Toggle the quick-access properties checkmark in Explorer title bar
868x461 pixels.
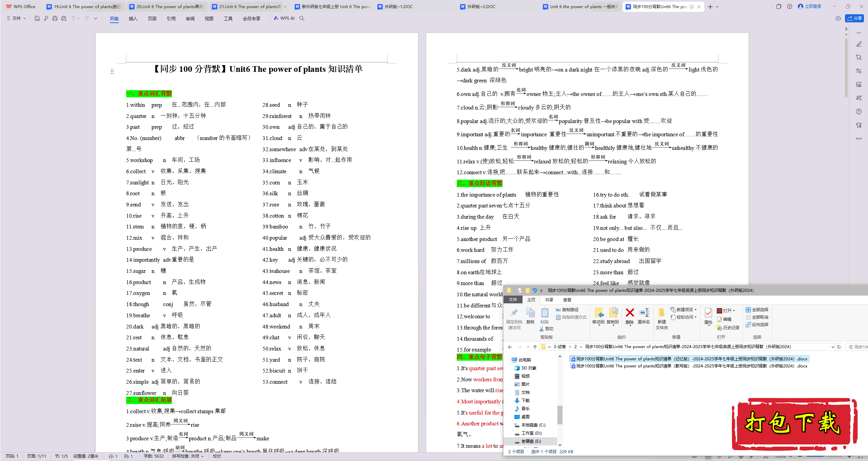tap(520, 290)
